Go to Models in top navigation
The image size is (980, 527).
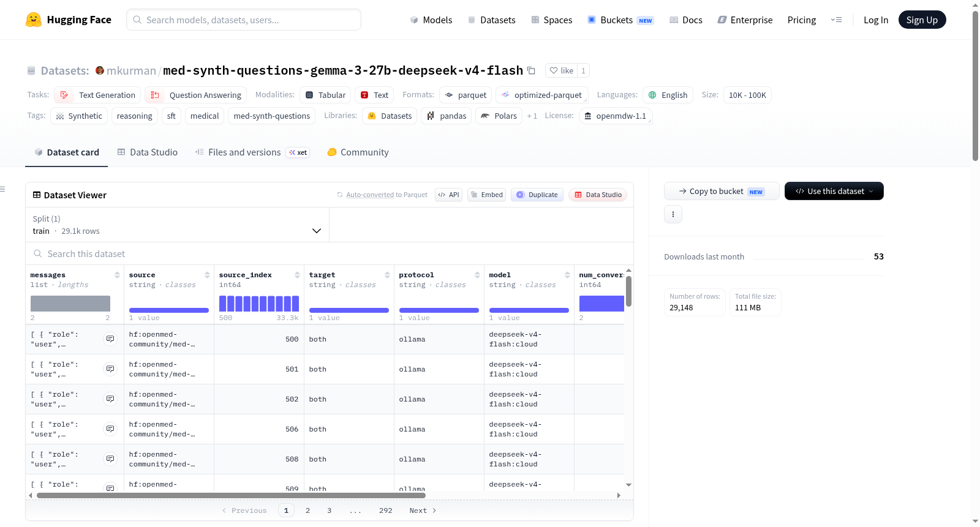(x=431, y=20)
